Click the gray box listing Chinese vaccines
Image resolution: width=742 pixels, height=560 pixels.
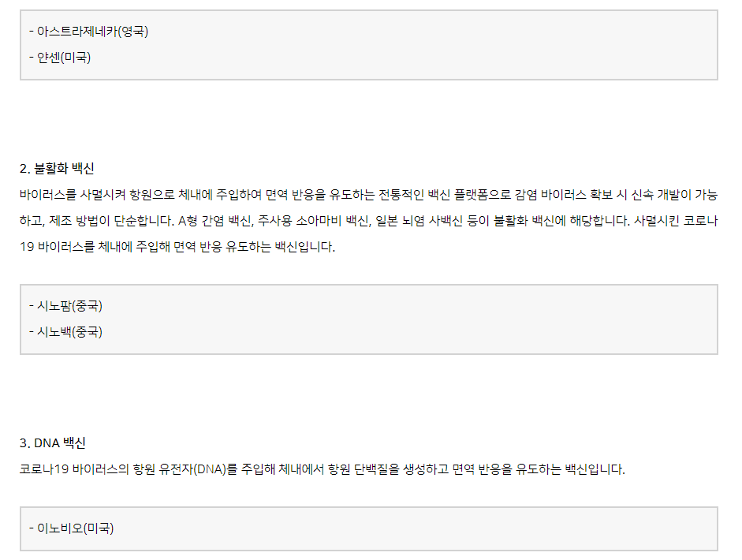coord(369,319)
